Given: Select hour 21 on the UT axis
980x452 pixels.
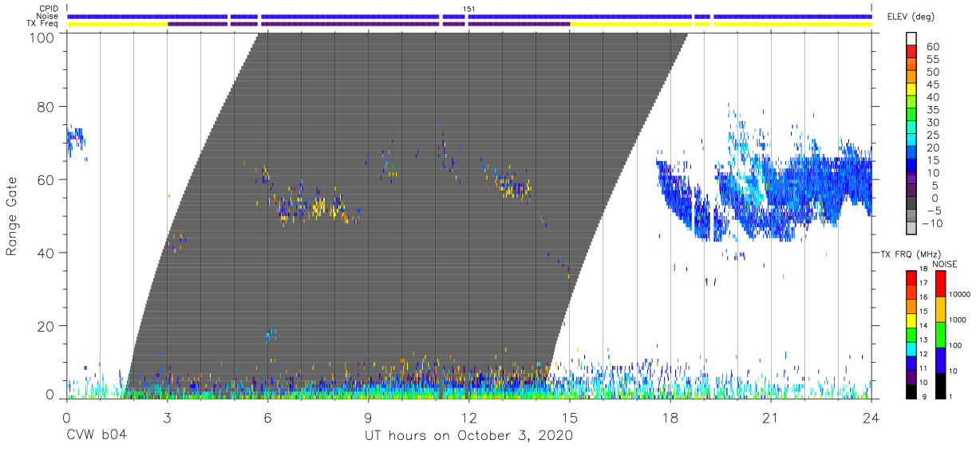Looking at the screenshot, I should (x=771, y=418).
